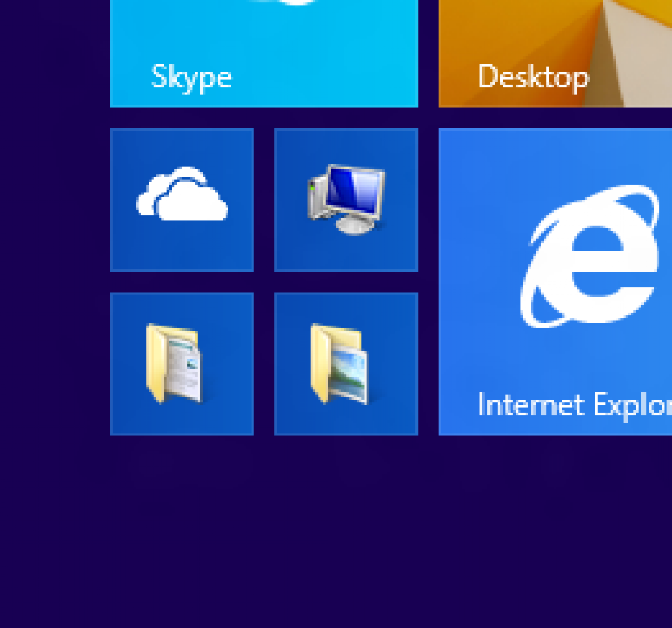Launch the Internet Explorer tile

(x=555, y=282)
